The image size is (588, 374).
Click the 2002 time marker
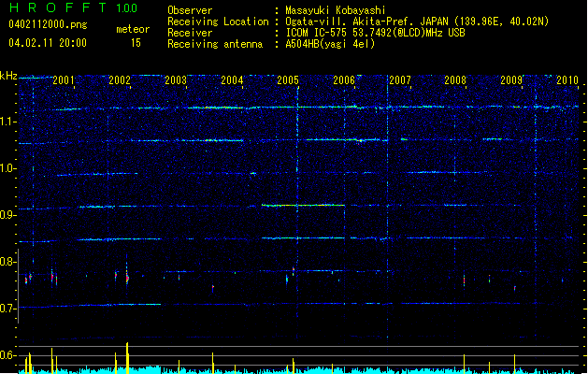pyautogui.click(x=120, y=80)
